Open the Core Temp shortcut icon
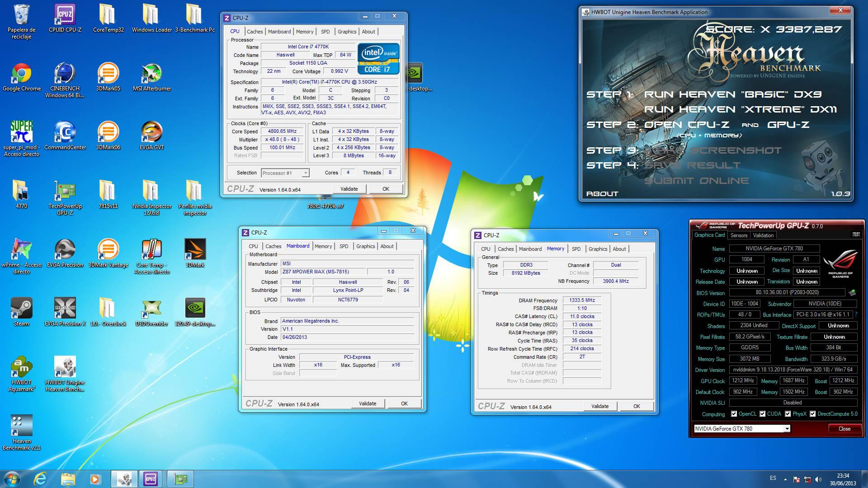 click(151, 257)
